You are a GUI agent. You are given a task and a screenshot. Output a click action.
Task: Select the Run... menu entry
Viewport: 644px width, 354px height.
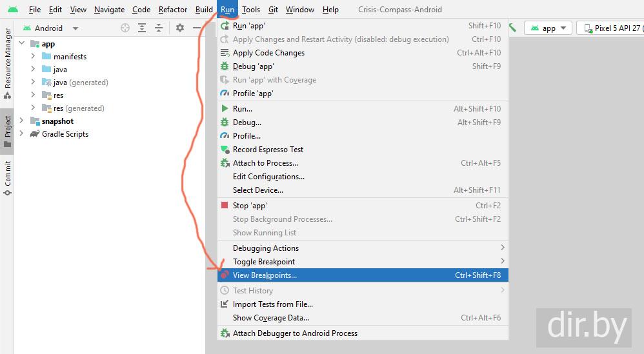tap(363, 109)
